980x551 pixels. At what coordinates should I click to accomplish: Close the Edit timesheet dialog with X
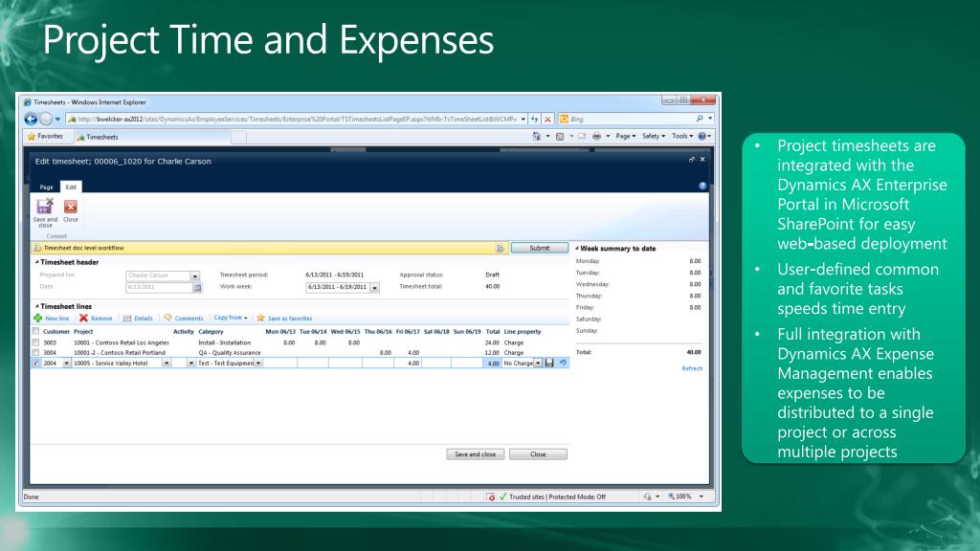tap(702, 160)
